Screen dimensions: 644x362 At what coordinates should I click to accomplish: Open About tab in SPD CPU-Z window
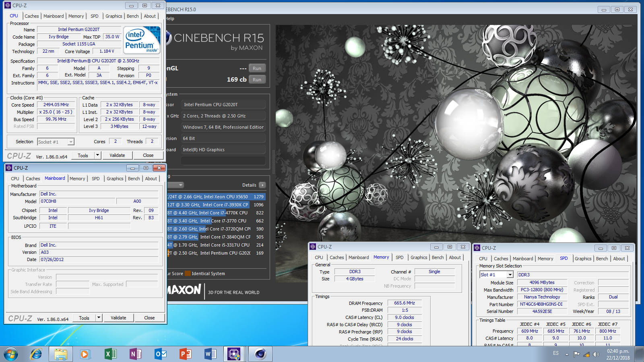pyautogui.click(x=619, y=259)
